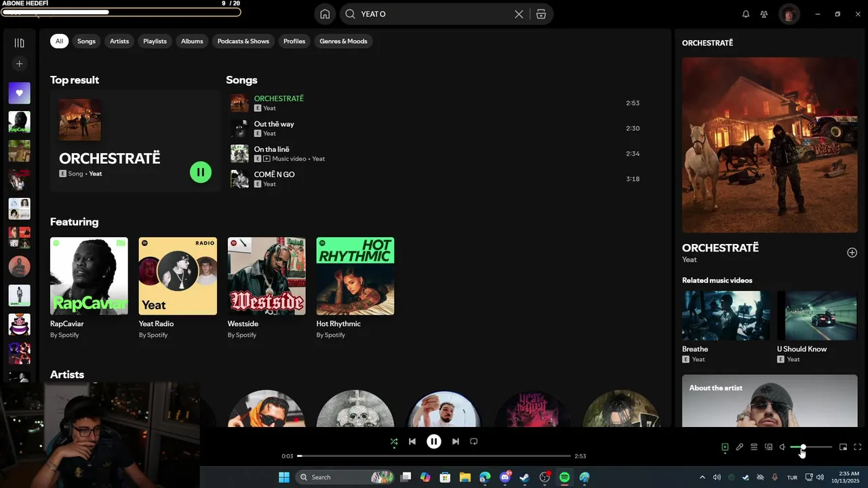Add ORCHESTRATË to Liked Songs

pyautogui.click(x=852, y=253)
